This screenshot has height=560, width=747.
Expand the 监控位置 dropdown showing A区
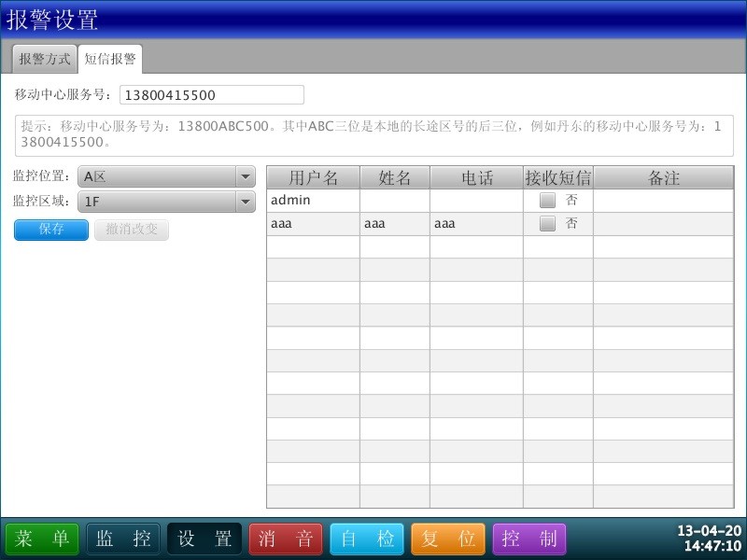pyautogui.click(x=167, y=176)
